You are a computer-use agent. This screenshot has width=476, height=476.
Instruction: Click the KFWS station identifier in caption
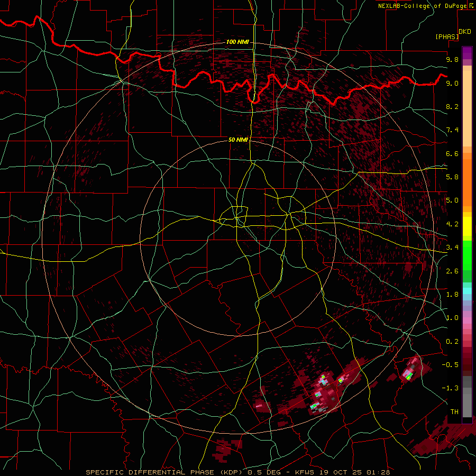pyautogui.click(x=306, y=472)
